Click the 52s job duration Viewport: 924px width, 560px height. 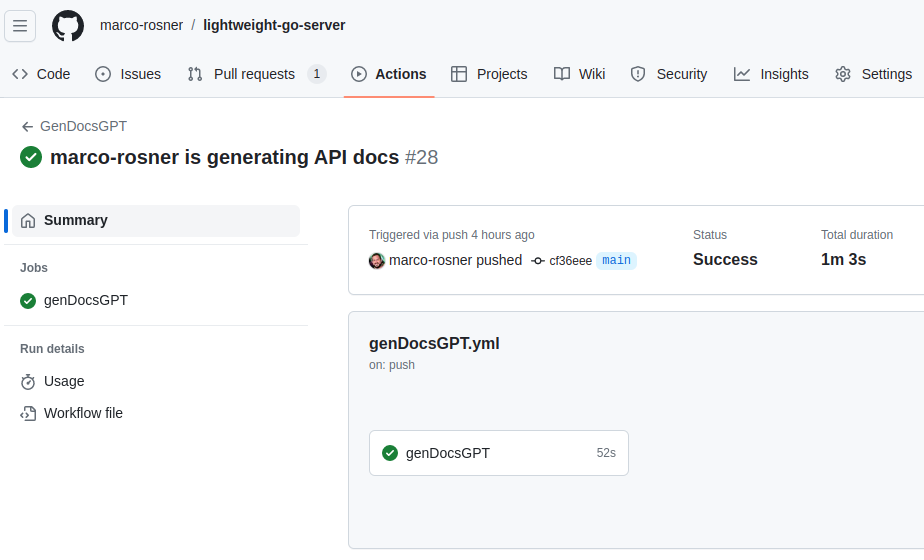(606, 453)
